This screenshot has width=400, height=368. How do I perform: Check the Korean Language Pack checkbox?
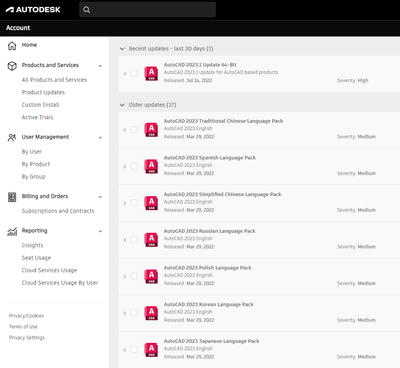coord(134,313)
